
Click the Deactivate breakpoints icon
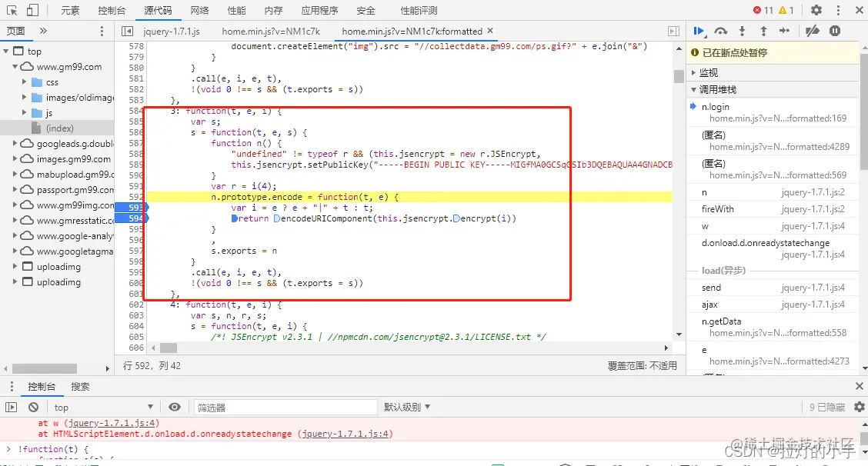pyautogui.click(x=810, y=31)
